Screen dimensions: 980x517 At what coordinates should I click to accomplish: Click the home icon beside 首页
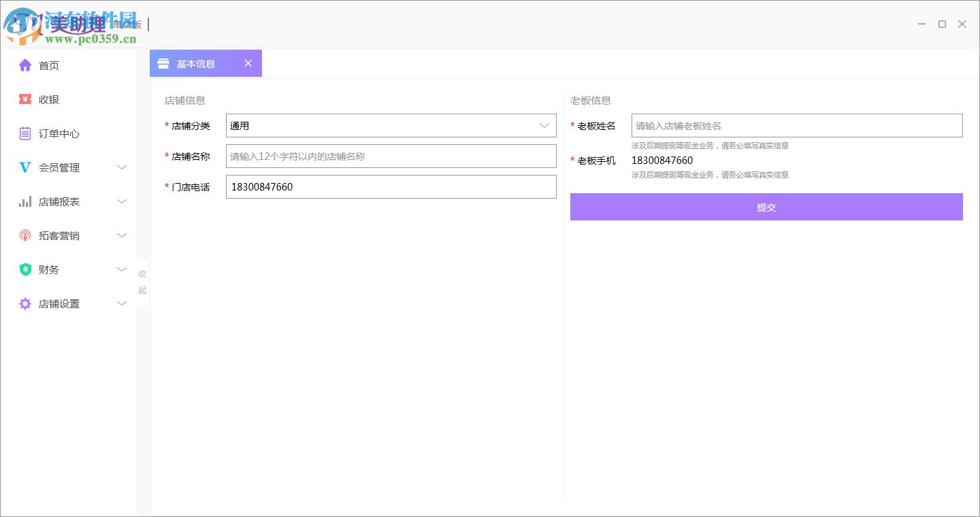pos(25,65)
